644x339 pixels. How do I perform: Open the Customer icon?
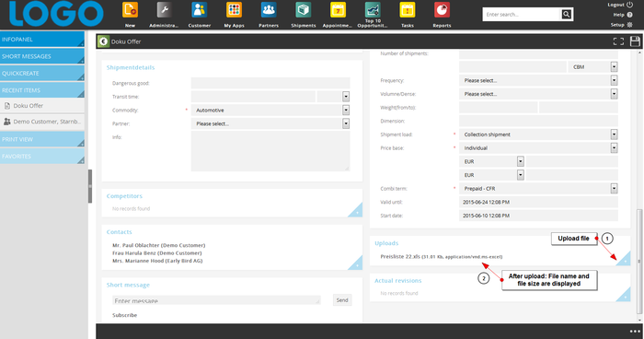pyautogui.click(x=200, y=10)
